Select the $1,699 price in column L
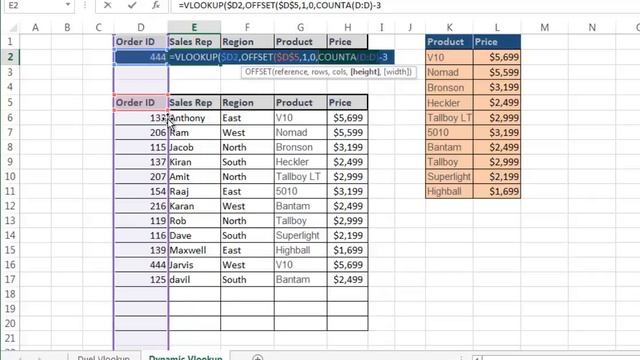The height and width of the screenshot is (360, 640). 497,191
